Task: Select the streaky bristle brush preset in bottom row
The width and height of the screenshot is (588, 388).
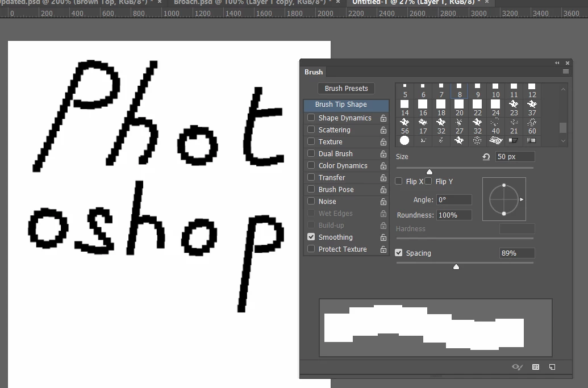Action: click(496, 140)
